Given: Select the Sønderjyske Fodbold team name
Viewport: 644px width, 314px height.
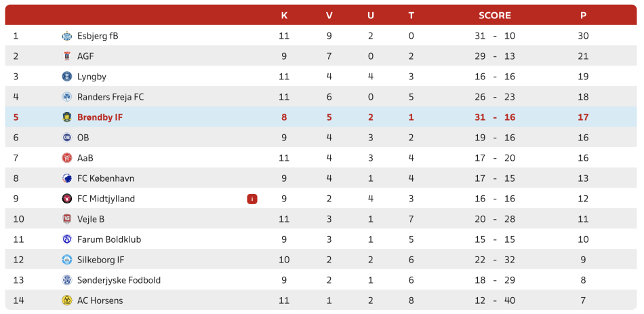Looking at the screenshot, I should coord(119,280).
